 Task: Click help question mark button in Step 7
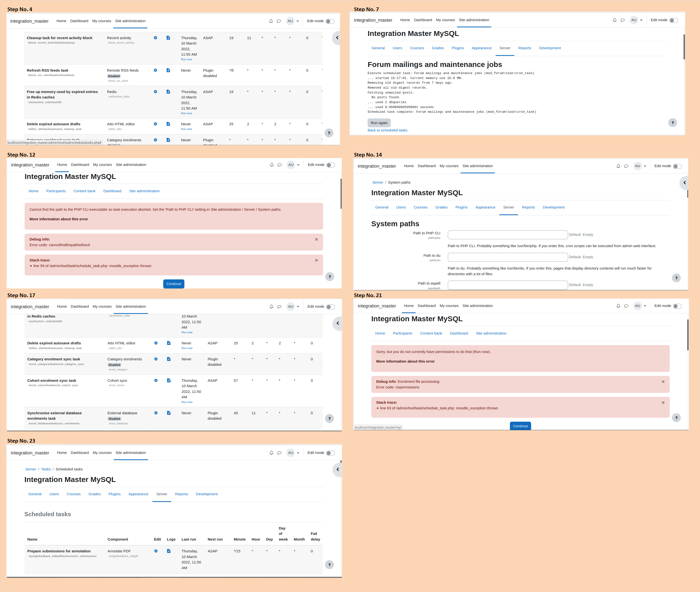[x=673, y=123]
